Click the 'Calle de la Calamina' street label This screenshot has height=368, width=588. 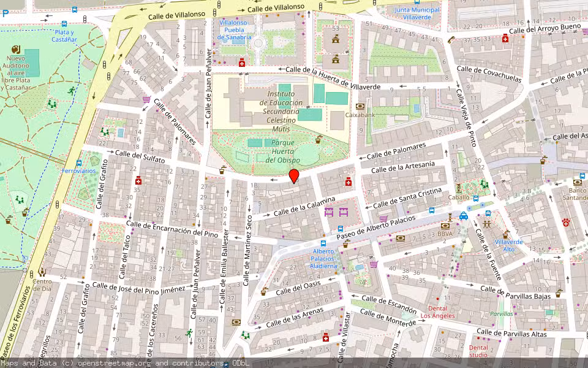[x=304, y=207]
